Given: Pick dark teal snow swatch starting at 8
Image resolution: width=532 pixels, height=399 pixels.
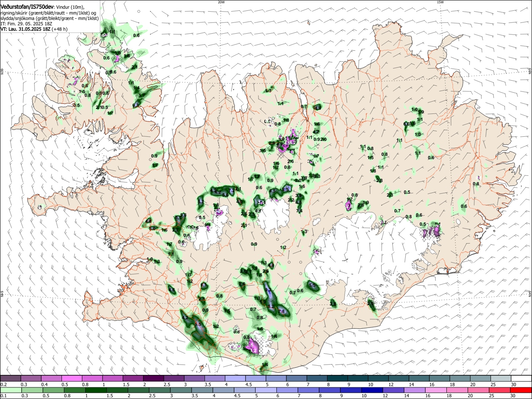Looking at the screenshot, I should pyautogui.click(x=337, y=379).
